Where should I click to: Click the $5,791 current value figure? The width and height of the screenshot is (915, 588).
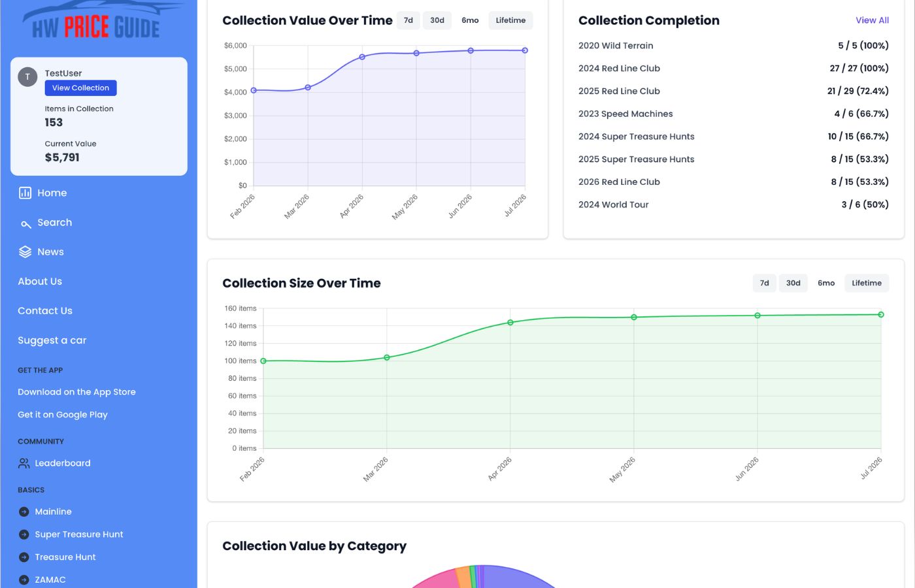(x=62, y=157)
